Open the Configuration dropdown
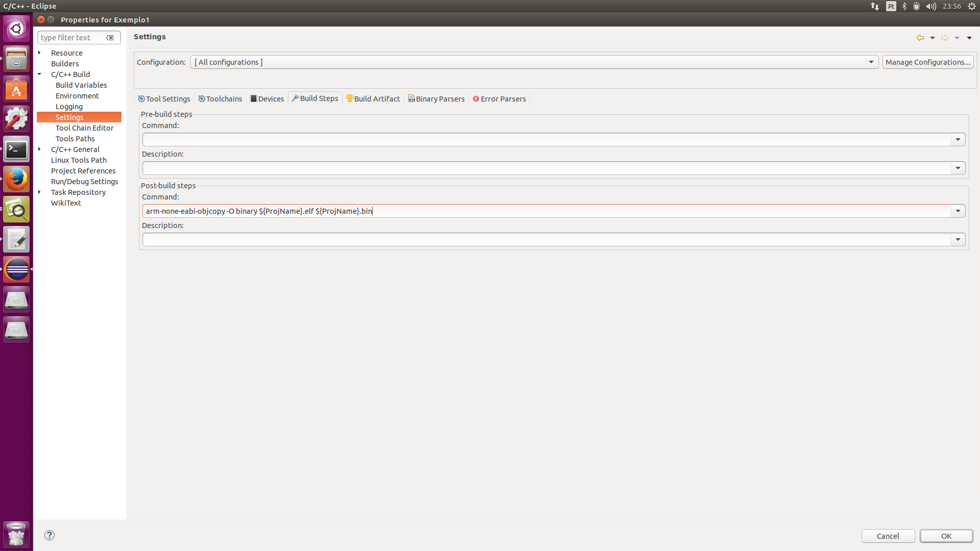This screenshot has width=980, height=551. pos(871,62)
